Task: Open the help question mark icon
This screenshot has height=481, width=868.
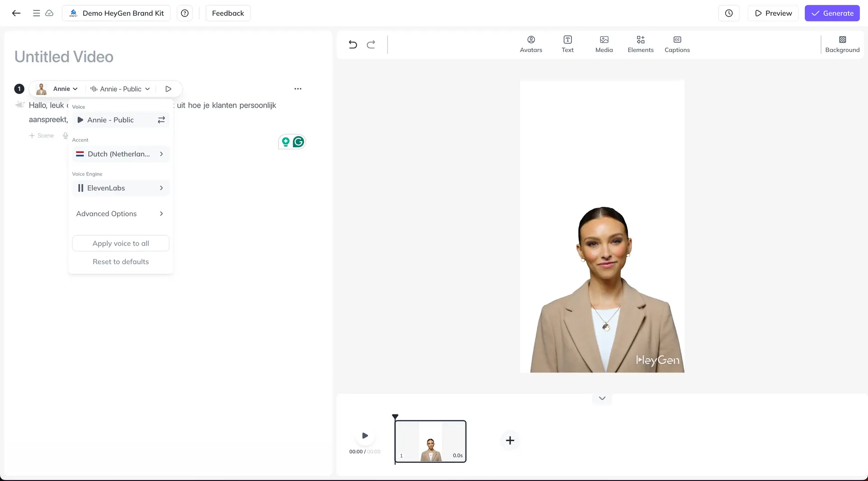Action: (184, 13)
